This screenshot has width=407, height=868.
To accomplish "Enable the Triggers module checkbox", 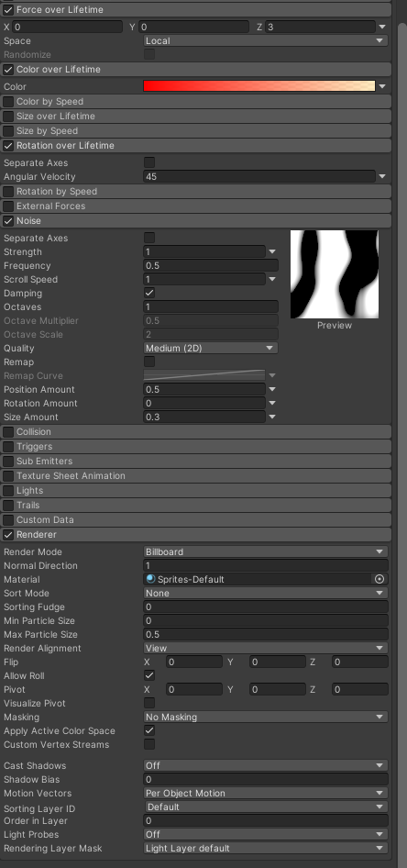I will [8, 446].
